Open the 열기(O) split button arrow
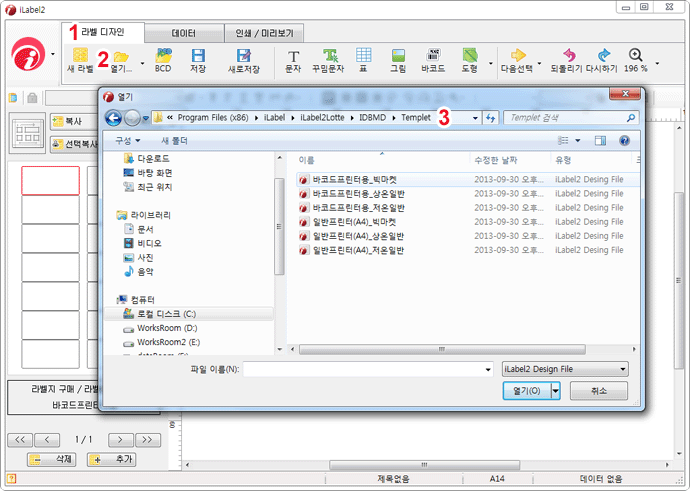This screenshot has height=491, width=690. coord(556,391)
